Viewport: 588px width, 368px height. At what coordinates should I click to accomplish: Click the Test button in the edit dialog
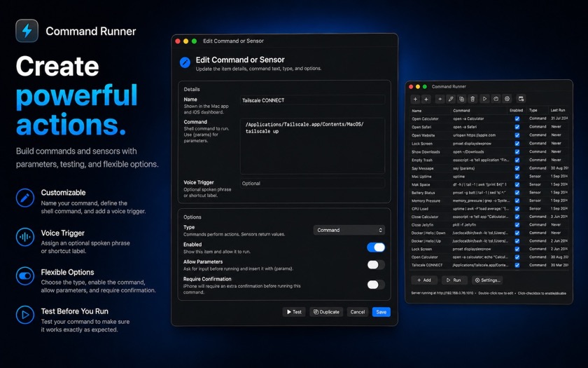[294, 312]
